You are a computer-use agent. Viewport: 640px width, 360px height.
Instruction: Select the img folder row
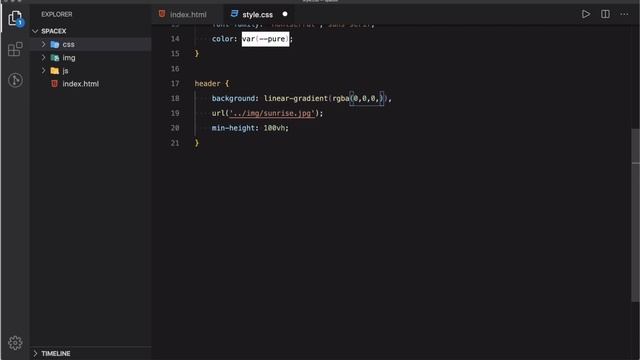tap(91, 58)
